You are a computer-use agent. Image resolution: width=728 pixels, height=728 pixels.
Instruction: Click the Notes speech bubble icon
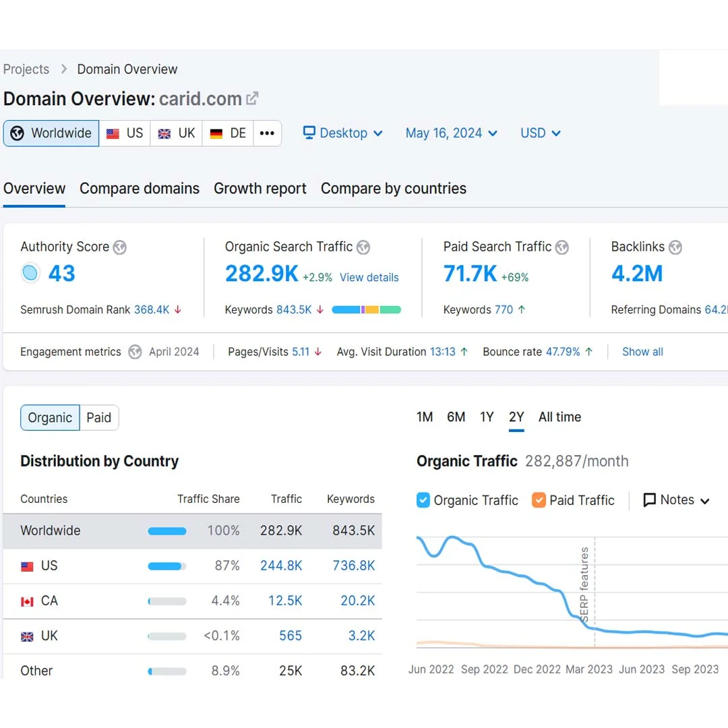coord(650,500)
